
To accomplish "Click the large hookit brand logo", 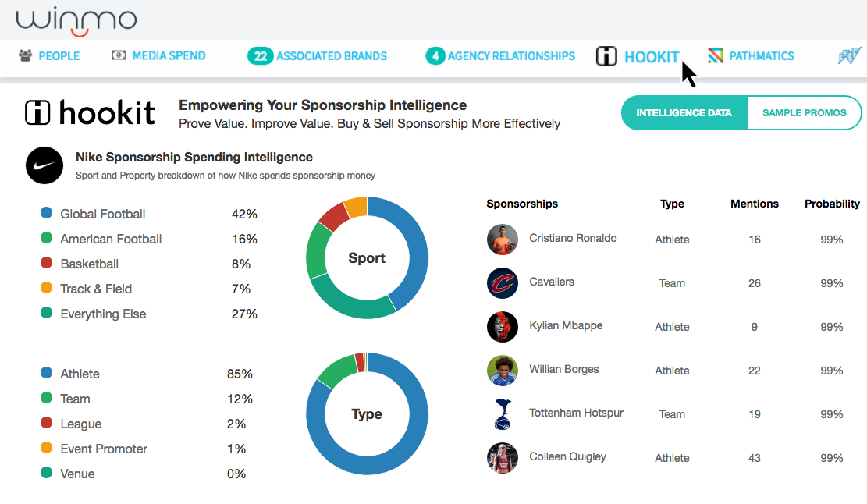I will click(x=90, y=113).
